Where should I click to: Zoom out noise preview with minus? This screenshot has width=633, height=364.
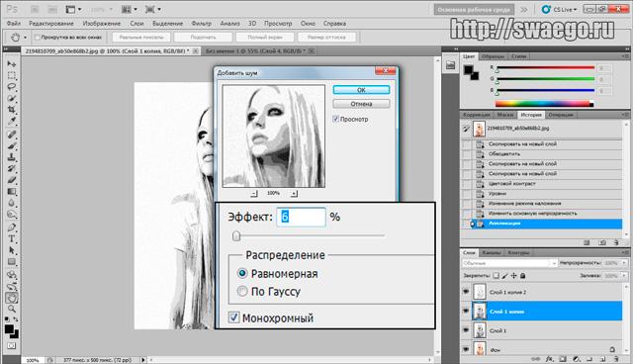(x=253, y=194)
